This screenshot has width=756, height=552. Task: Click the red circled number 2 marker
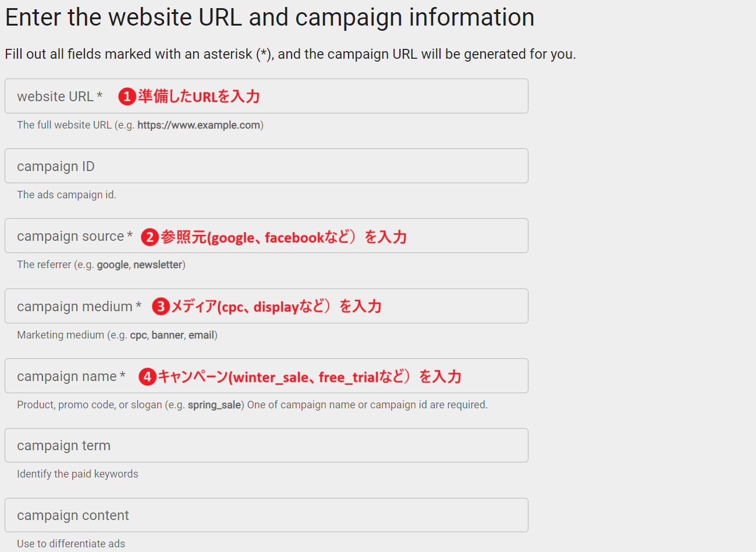[x=150, y=237]
